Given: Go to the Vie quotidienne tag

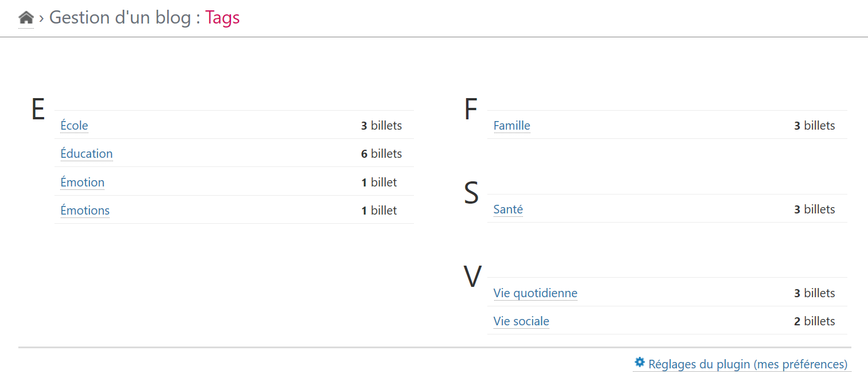Looking at the screenshot, I should pyautogui.click(x=535, y=293).
